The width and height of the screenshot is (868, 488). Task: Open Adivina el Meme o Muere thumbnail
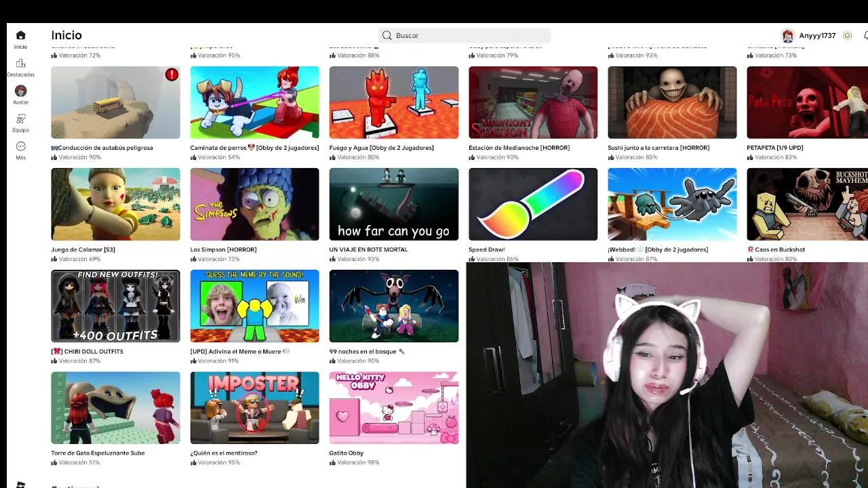pos(254,306)
